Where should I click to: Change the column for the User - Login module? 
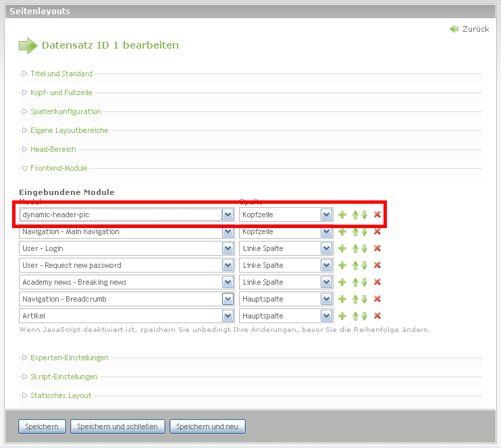coord(286,248)
